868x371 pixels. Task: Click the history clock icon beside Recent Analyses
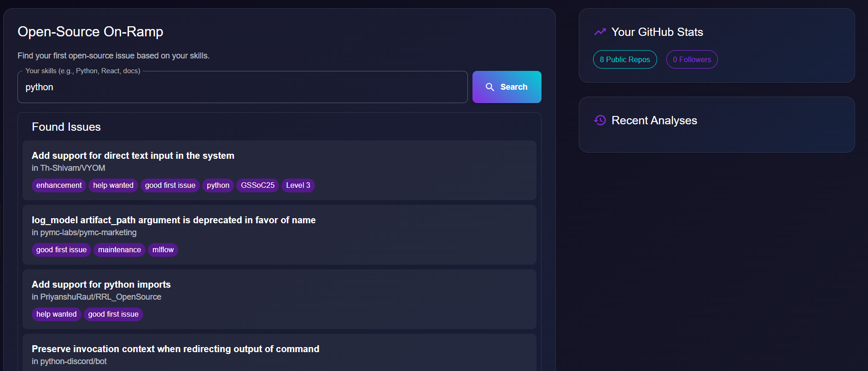pos(600,120)
